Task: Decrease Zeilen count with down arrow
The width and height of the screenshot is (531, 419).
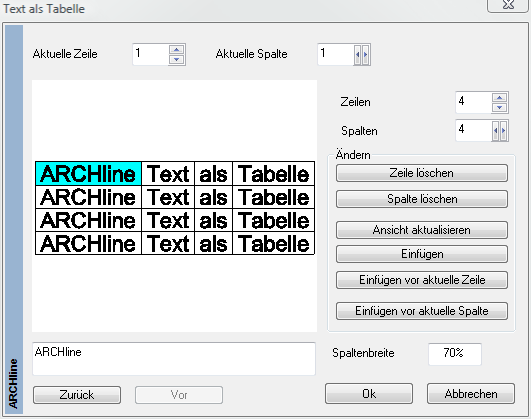Action: point(500,108)
